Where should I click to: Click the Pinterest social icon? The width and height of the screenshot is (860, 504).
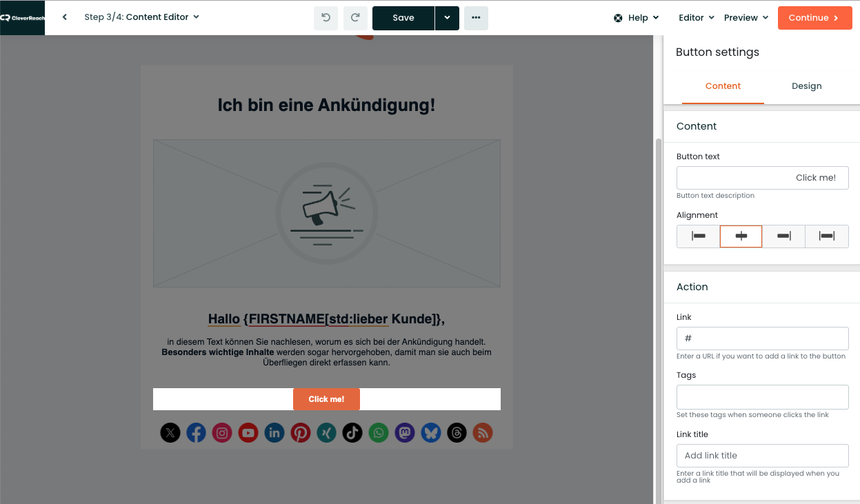301,433
